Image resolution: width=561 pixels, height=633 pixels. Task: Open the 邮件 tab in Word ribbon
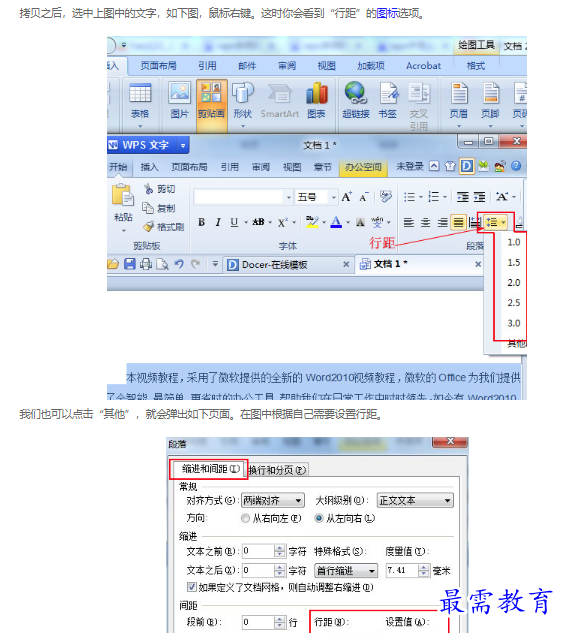(x=247, y=66)
